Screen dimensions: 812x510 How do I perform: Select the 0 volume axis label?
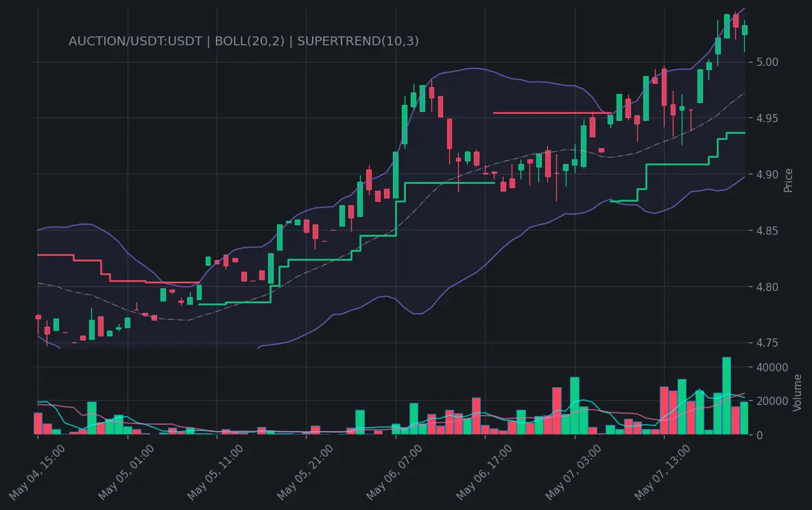click(x=759, y=435)
